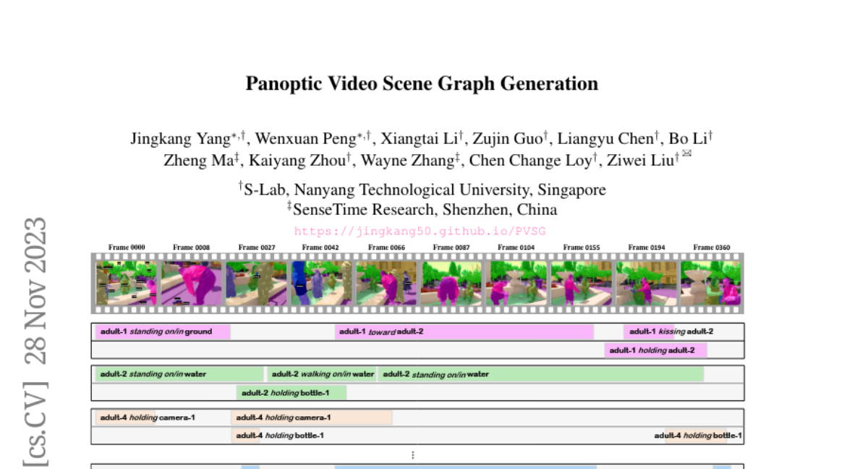Click the vertical ellipsis below the timelines

tap(413, 455)
